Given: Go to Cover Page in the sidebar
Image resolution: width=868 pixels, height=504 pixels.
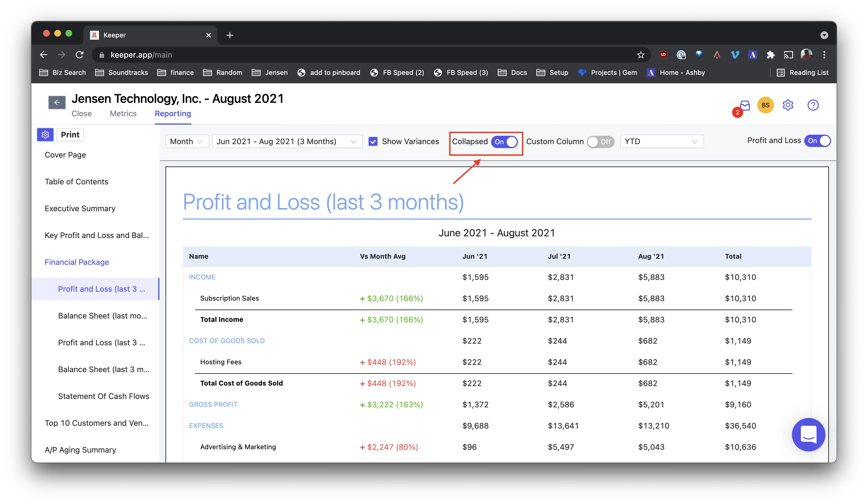Looking at the screenshot, I should [65, 155].
